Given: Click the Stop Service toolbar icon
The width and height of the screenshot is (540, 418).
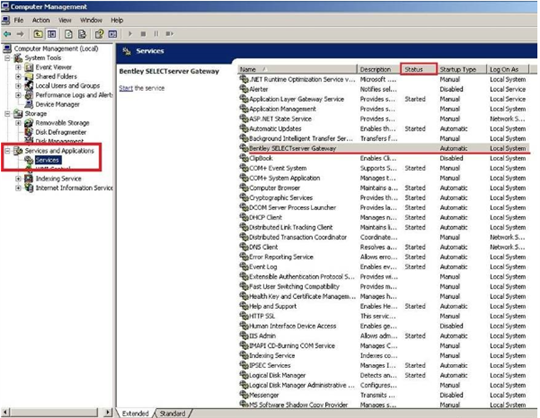Looking at the screenshot, I should coord(143,34).
